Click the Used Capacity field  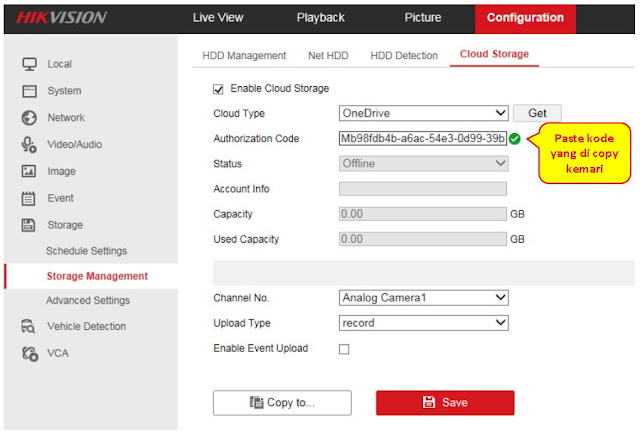pos(423,240)
